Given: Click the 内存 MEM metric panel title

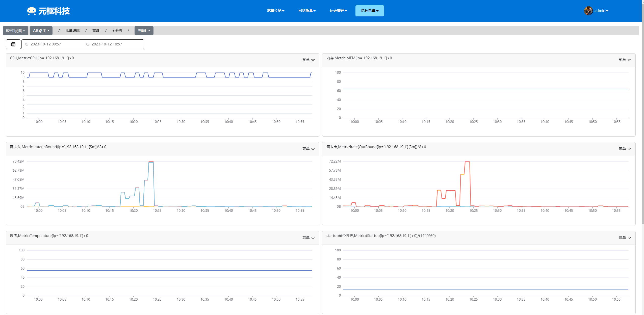Looking at the screenshot, I should [359, 58].
